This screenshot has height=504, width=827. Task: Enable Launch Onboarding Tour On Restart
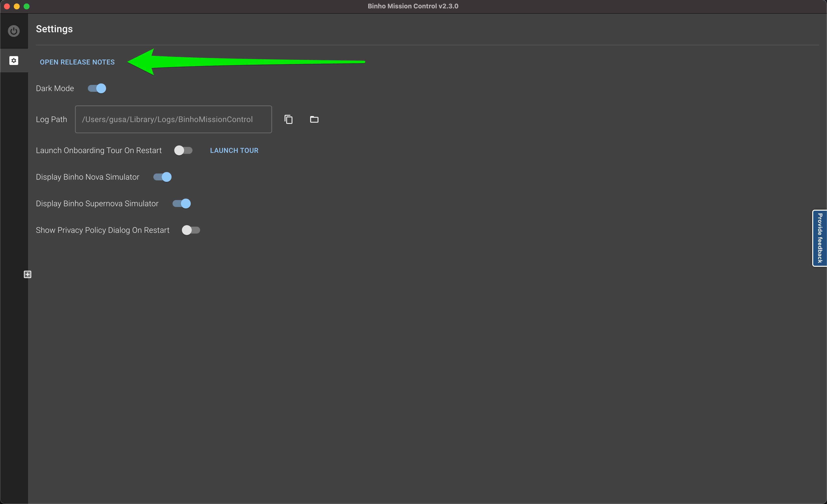[183, 150]
